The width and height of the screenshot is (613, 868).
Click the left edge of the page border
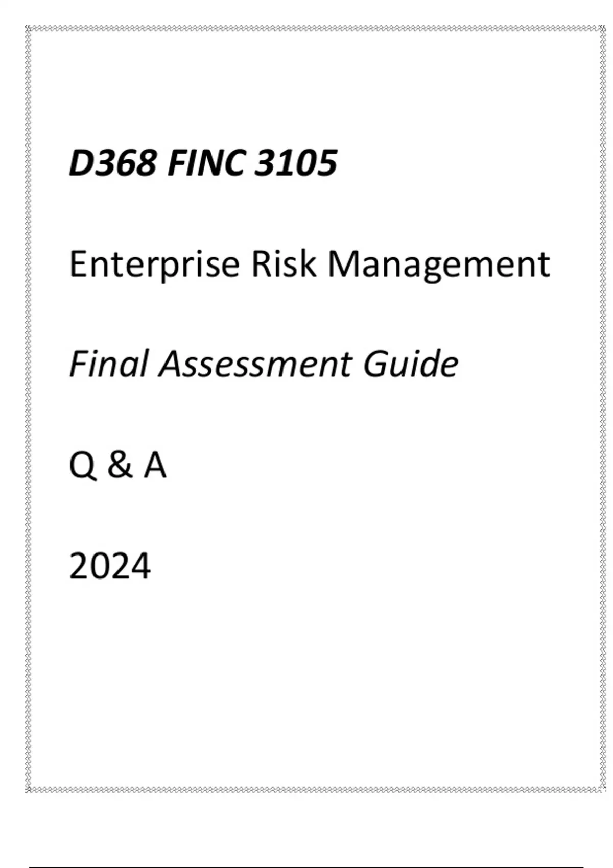[28, 408]
